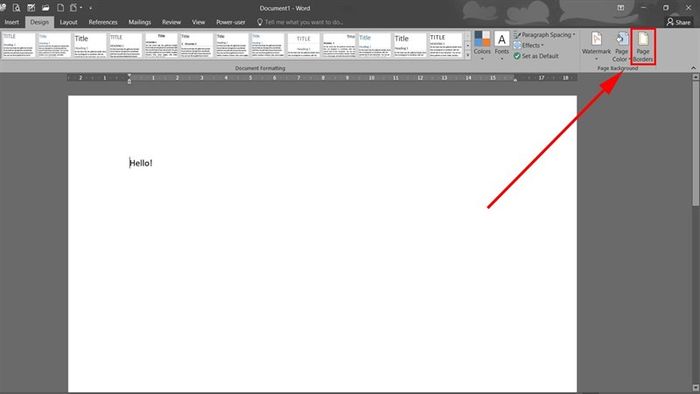The width and height of the screenshot is (700, 394).
Task: Click the 'Document1 - Word' title text
Action: point(285,8)
